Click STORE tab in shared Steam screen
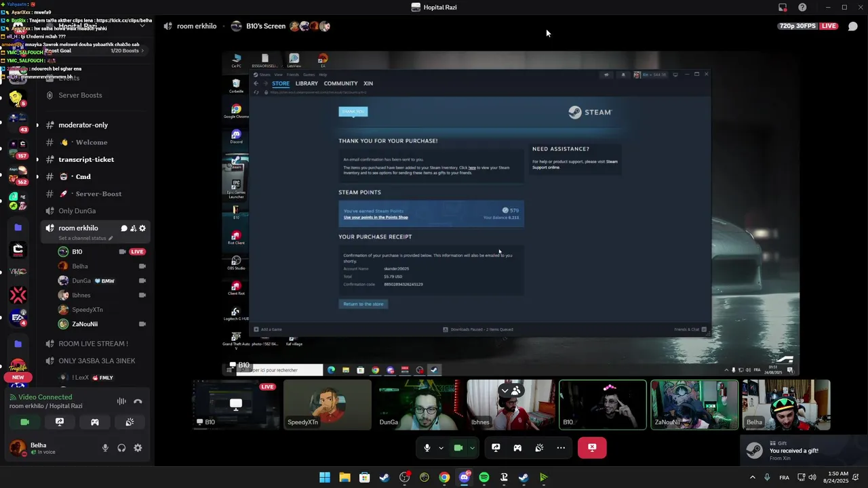 (x=281, y=83)
